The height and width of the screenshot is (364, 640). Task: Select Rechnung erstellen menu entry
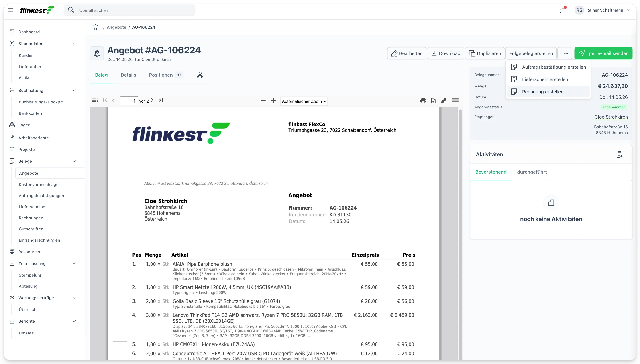point(548,92)
